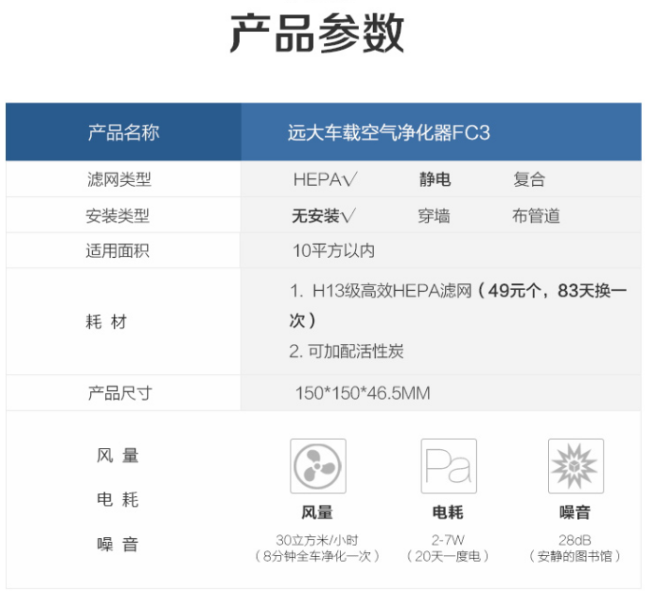Click the bold 噪音 caption under starburst icon
This screenshot has height=611, width=645.
(575, 512)
